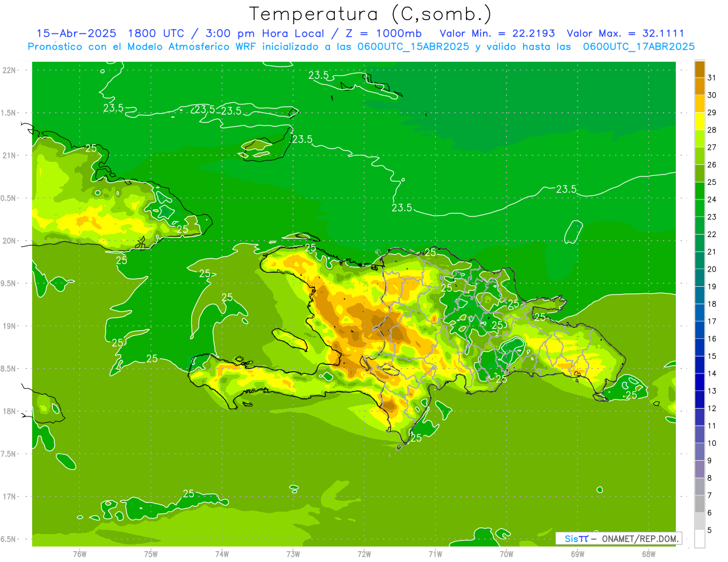Click the blue swatch between 13 and 14
Image resolution: width=728 pixels, height=562 pixels.
(699, 382)
